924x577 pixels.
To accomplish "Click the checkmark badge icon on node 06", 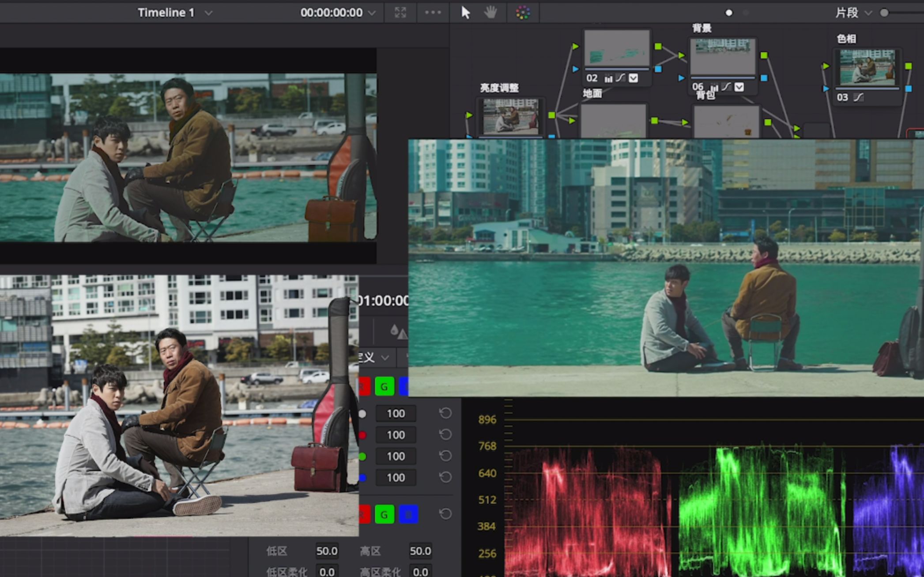I will (739, 87).
